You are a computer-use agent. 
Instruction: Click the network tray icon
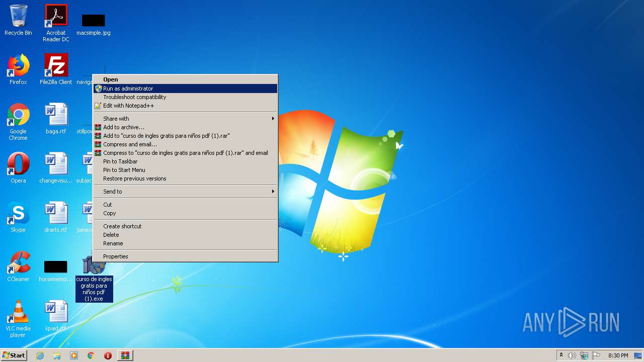coord(584,355)
